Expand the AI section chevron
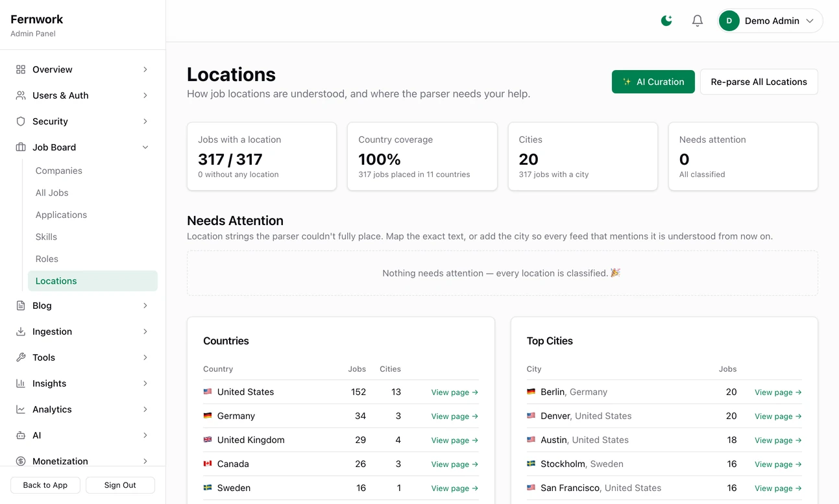Image resolution: width=839 pixels, height=504 pixels. click(x=145, y=435)
